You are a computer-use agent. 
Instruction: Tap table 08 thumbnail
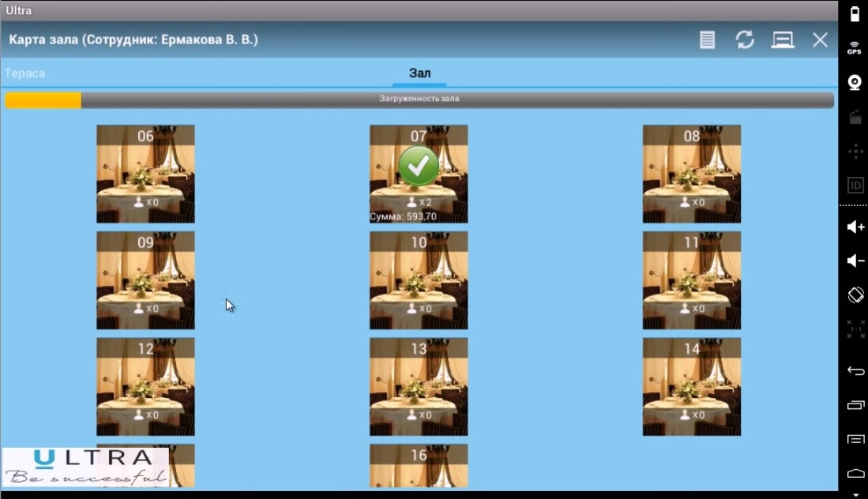coord(691,174)
